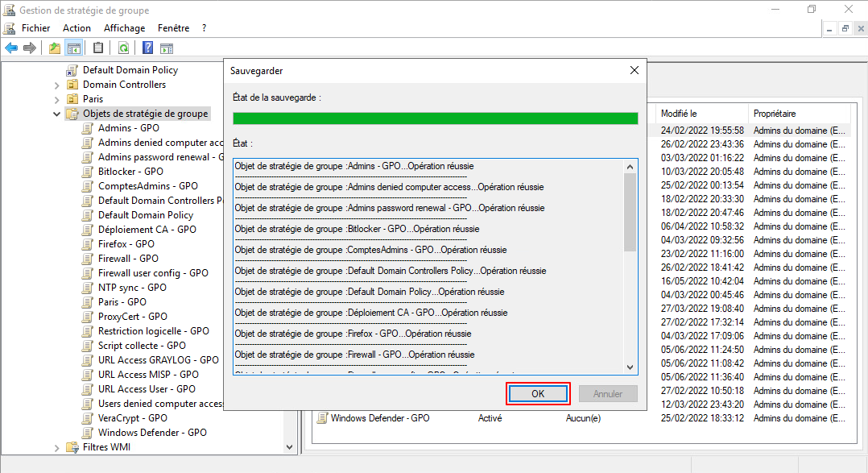The image size is (868, 473).
Task: Expand the Domain Controllers tree node
Action: click(57, 85)
